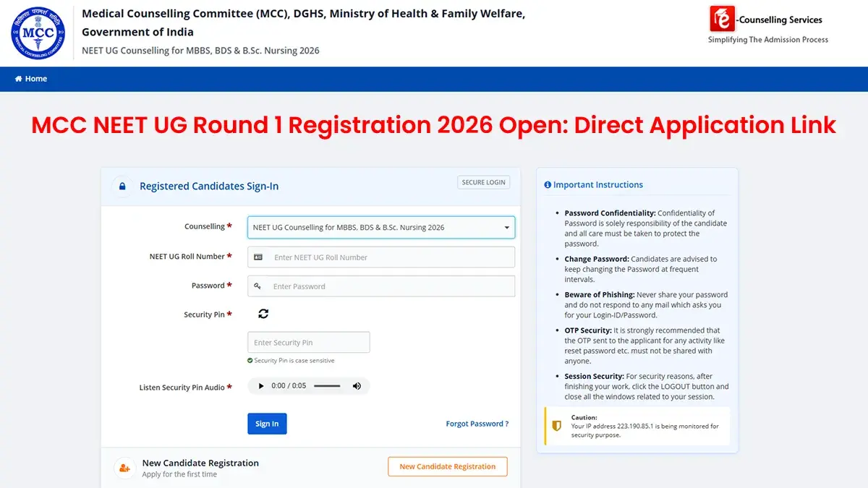The image size is (868, 488).
Task: Click the 'Change Password:' heading text
Action: [x=597, y=259]
